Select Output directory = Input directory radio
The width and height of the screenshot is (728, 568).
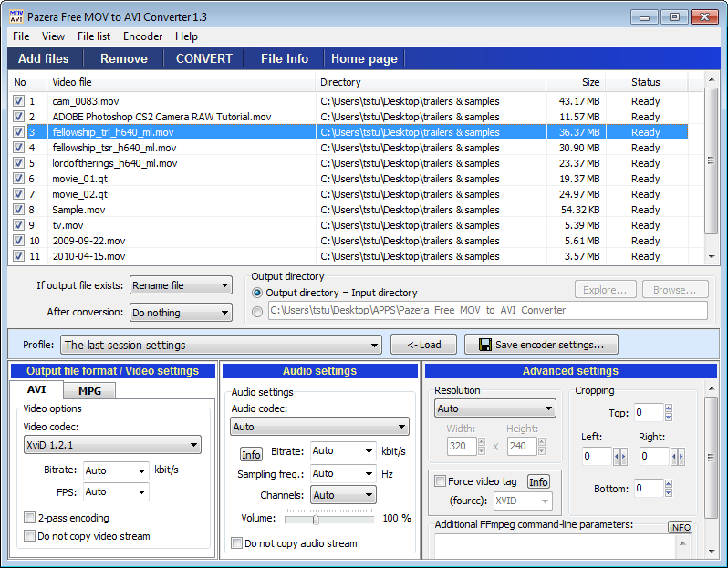[256, 293]
